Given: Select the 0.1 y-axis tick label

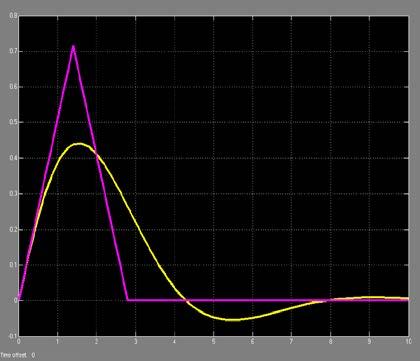Looking at the screenshot, I should (x=13, y=265).
